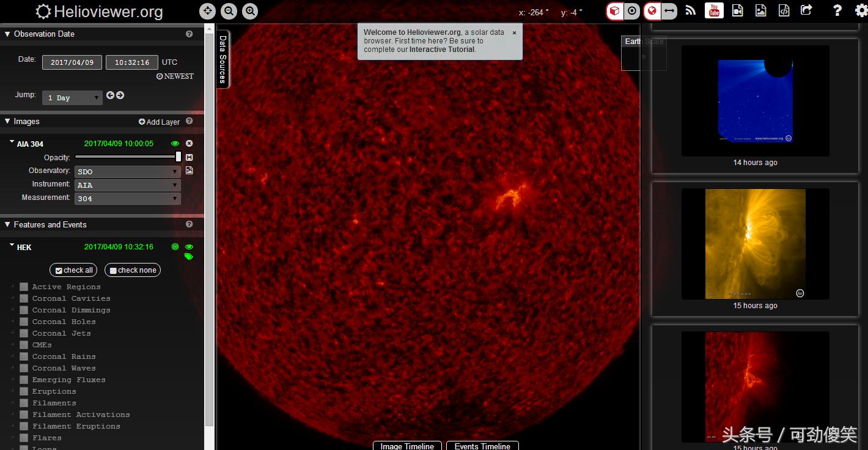Click the green concentric-circle icon in HEK row
Image resolution: width=868 pixels, height=450 pixels.
coord(175,247)
